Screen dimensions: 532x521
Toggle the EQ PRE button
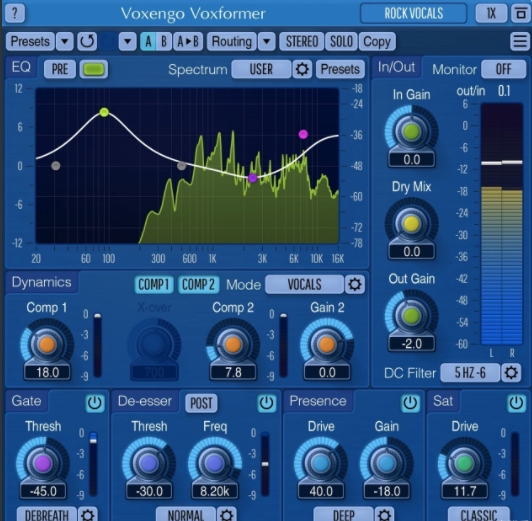[x=60, y=69]
